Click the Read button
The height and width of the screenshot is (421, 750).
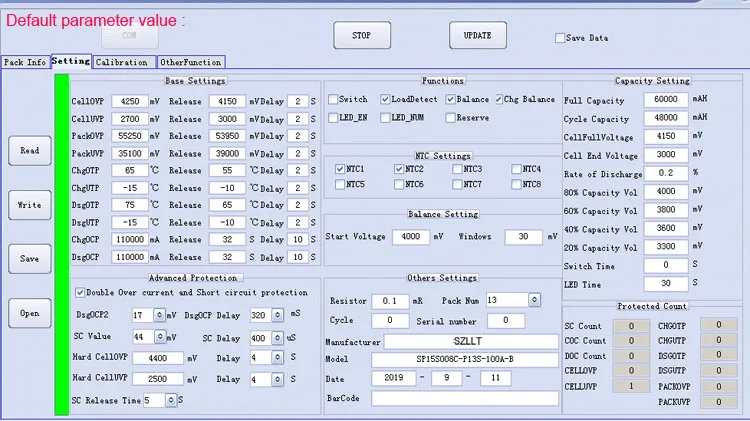tap(30, 151)
